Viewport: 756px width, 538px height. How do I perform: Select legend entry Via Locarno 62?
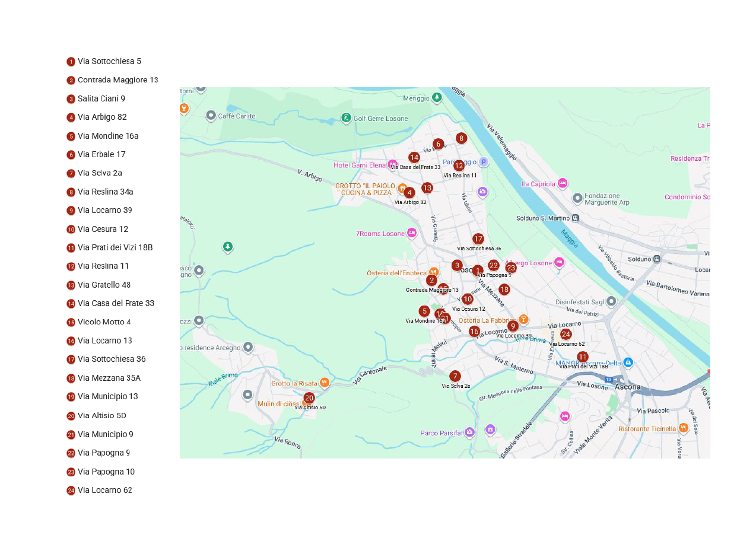[x=105, y=490]
